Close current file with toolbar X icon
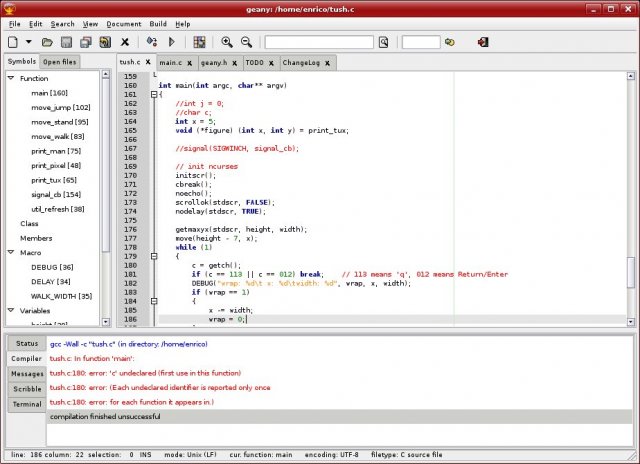The width and height of the screenshot is (640, 464). 125,42
